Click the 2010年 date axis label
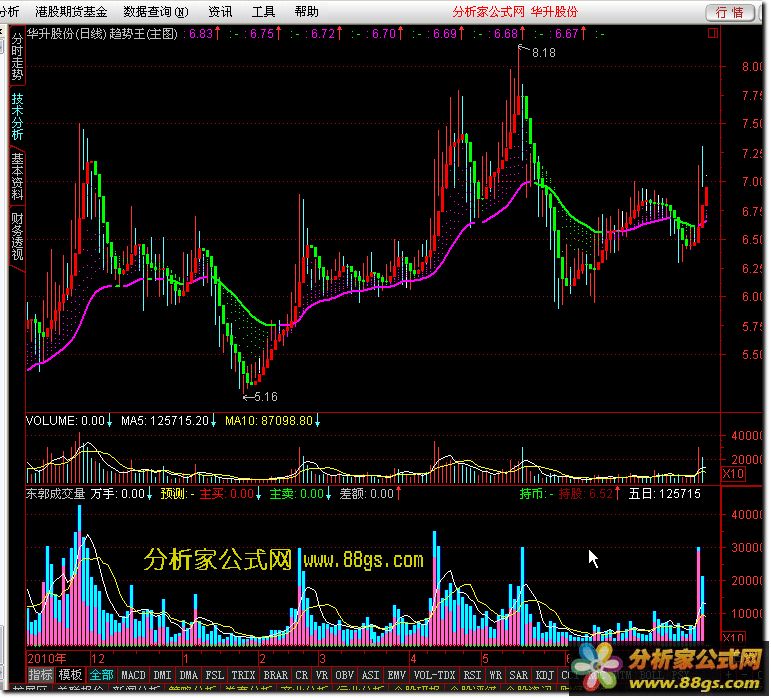This screenshot has height=698, width=771. click(x=47, y=659)
